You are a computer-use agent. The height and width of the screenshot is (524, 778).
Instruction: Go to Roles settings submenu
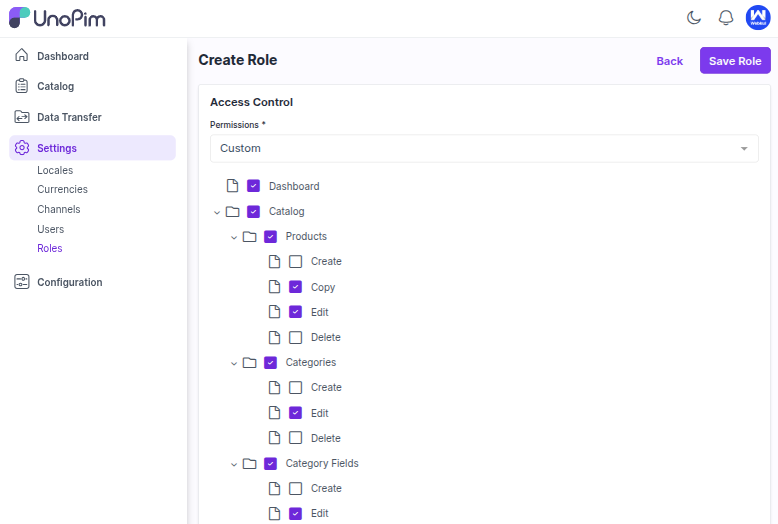(50, 248)
